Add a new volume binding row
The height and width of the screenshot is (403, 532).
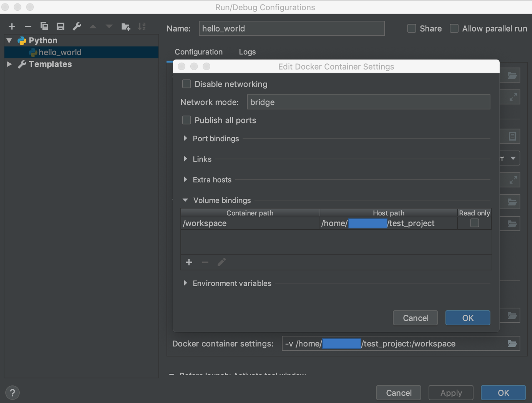pos(189,262)
